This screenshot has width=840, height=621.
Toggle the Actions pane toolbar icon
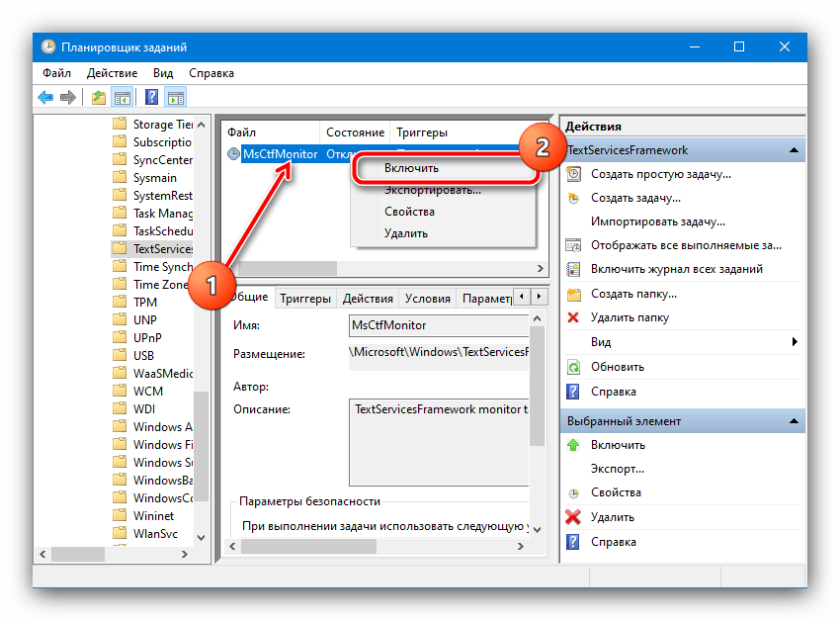[x=176, y=98]
